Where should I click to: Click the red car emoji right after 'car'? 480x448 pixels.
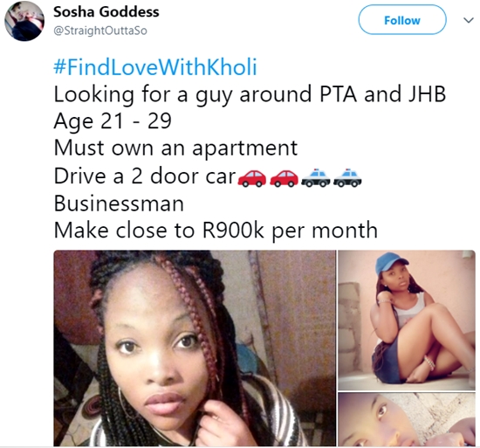(251, 178)
